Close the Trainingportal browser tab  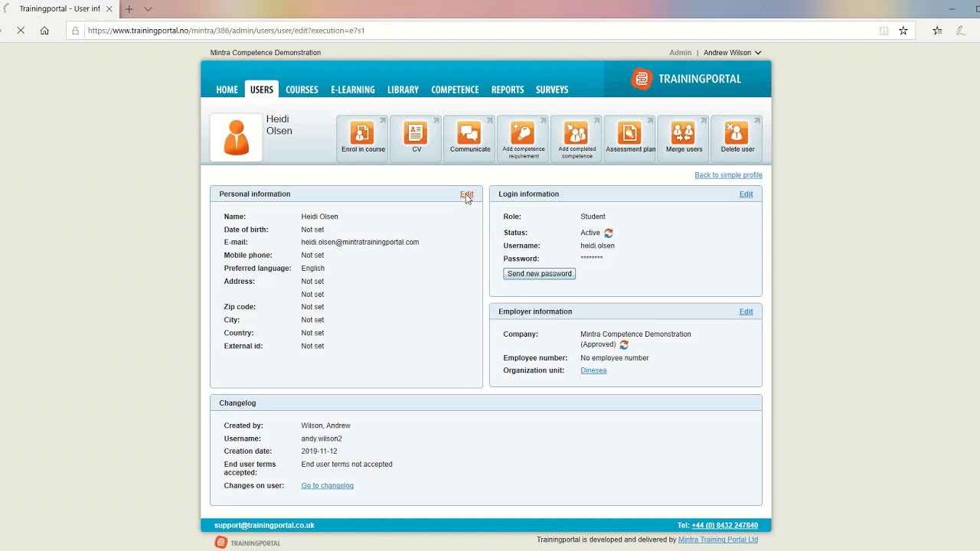click(x=109, y=9)
